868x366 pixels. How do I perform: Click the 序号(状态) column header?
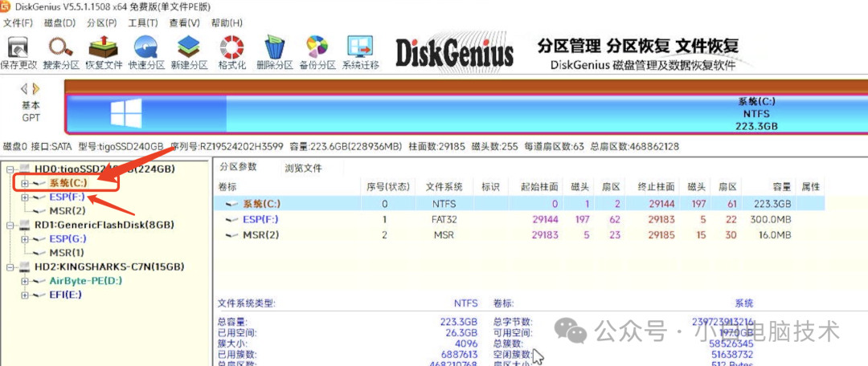pos(387,187)
